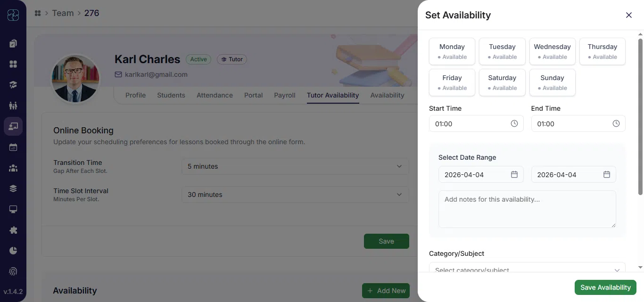Viewport: 644px width, 302px height.
Task: Open calendar icon of second date field
Action: (x=607, y=174)
